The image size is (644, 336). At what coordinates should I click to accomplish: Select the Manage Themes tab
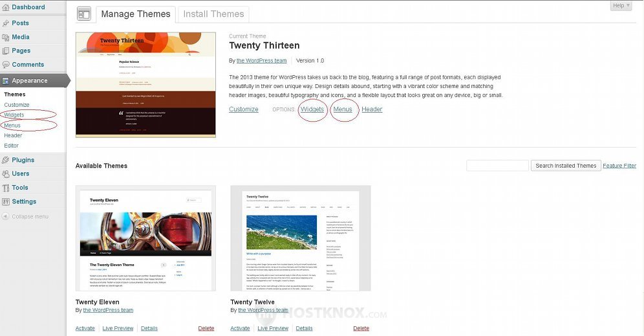(136, 14)
